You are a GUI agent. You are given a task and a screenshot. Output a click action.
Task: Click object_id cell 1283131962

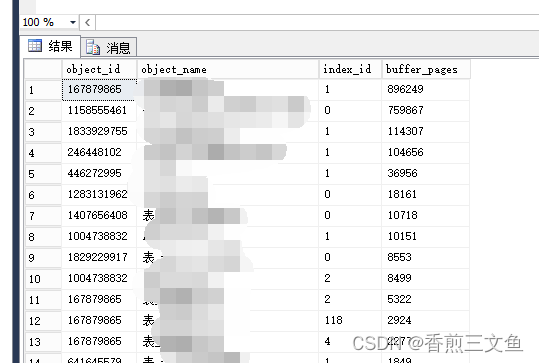pos(99,195)
